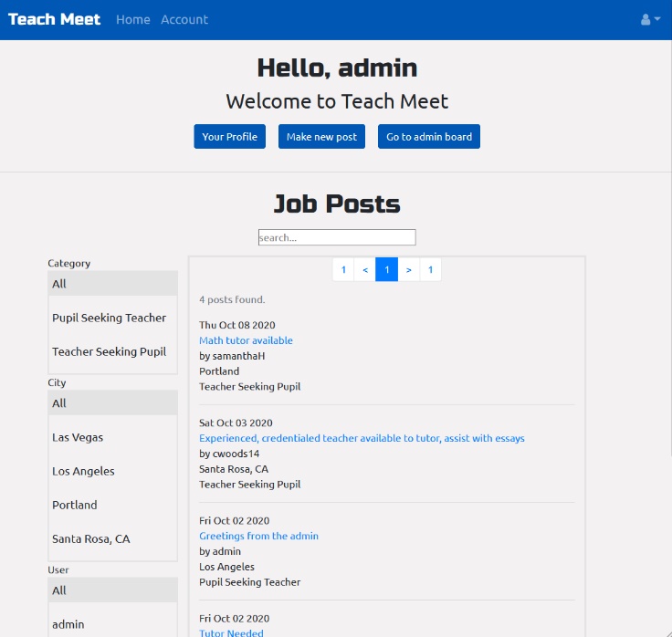
Task: Select Teacher Seeking Pupil category filter
Action: (x=110, y=351)
